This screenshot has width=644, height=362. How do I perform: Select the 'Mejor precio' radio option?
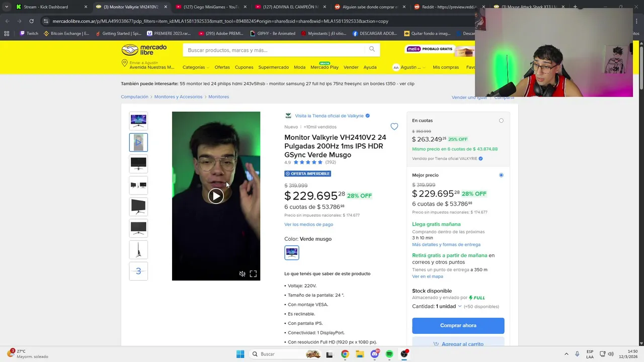tap(501, 175)
